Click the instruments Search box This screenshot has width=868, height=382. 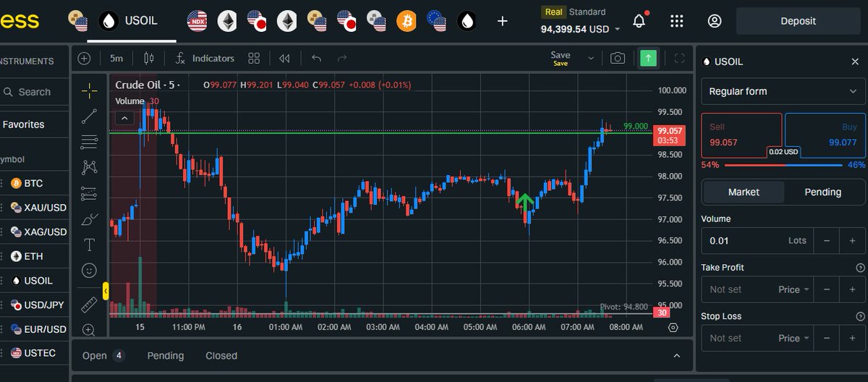34,92
